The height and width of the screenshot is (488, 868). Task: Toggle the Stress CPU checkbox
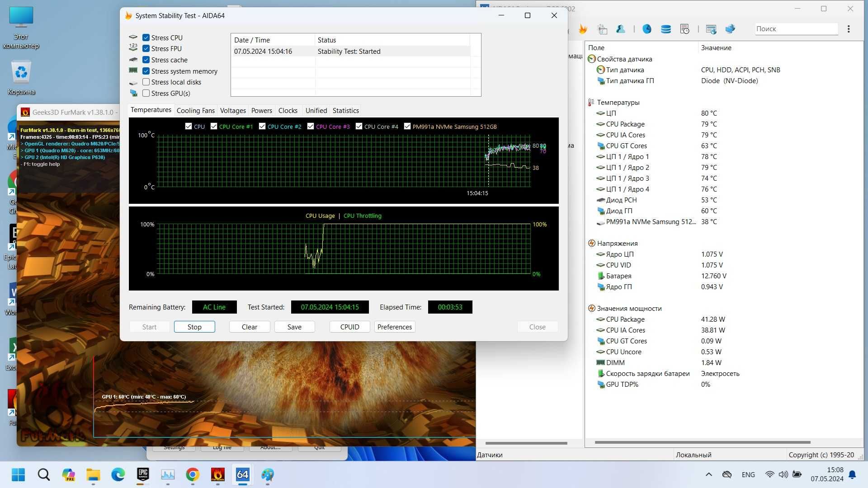146,37
